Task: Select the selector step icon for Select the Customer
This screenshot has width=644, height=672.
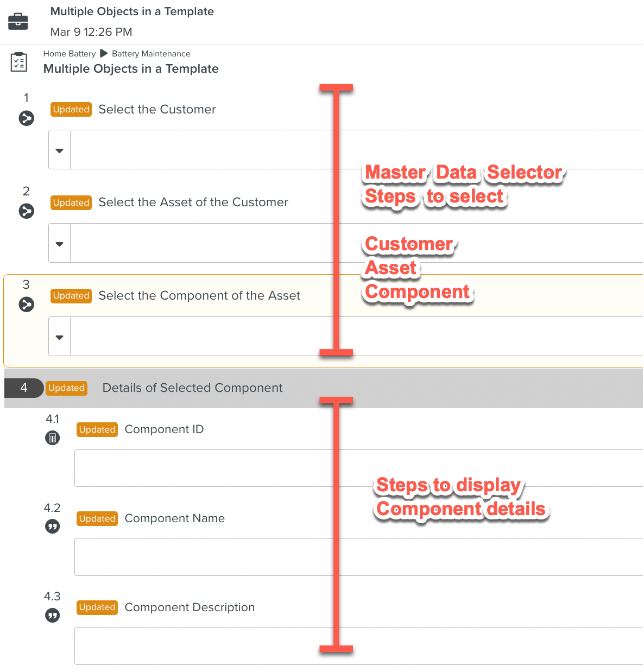Action: click(26, 118)
